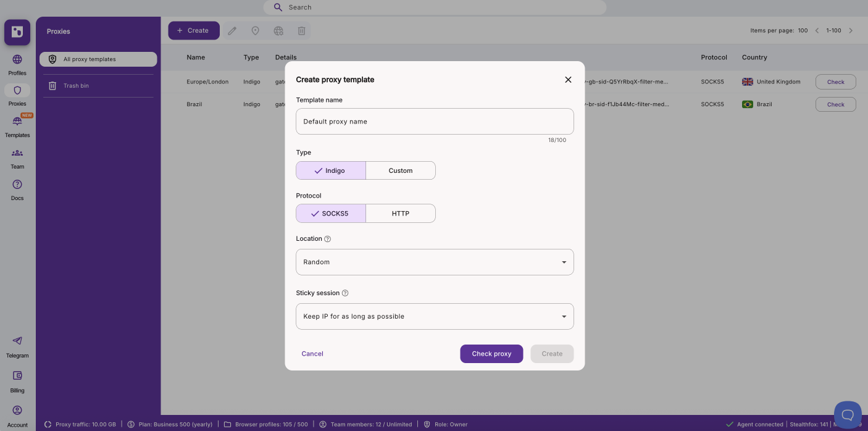Click in the Template name input field

[435, 121]
